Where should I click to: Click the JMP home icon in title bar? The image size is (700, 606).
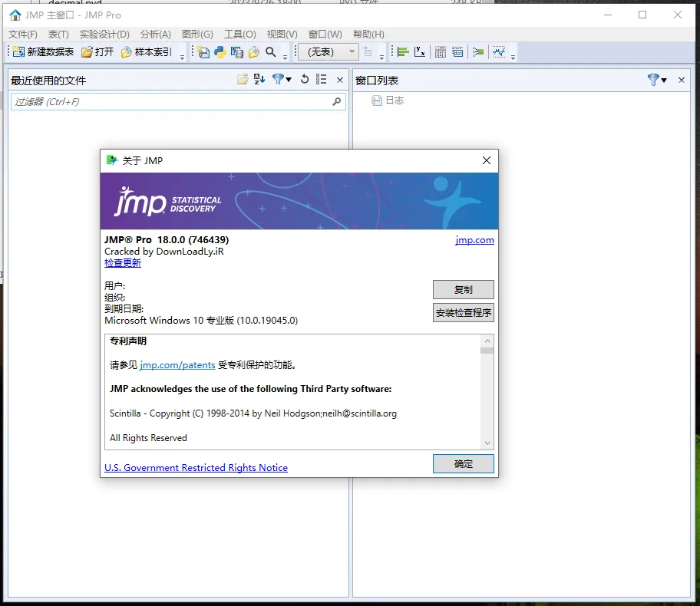coord(15,15)
